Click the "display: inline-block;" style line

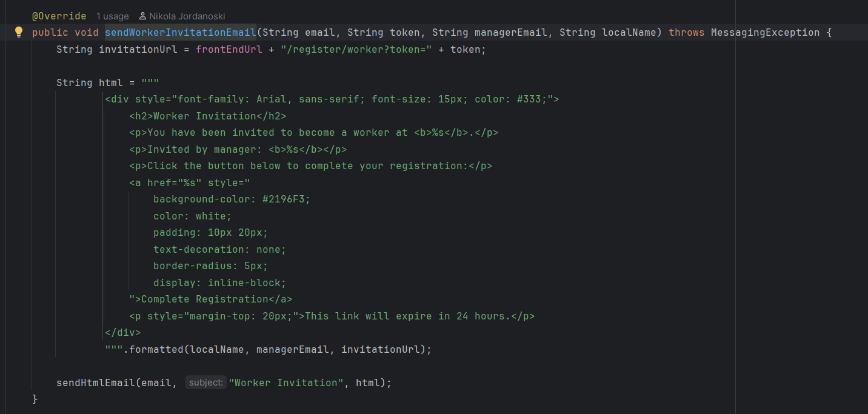pos(219,282)
